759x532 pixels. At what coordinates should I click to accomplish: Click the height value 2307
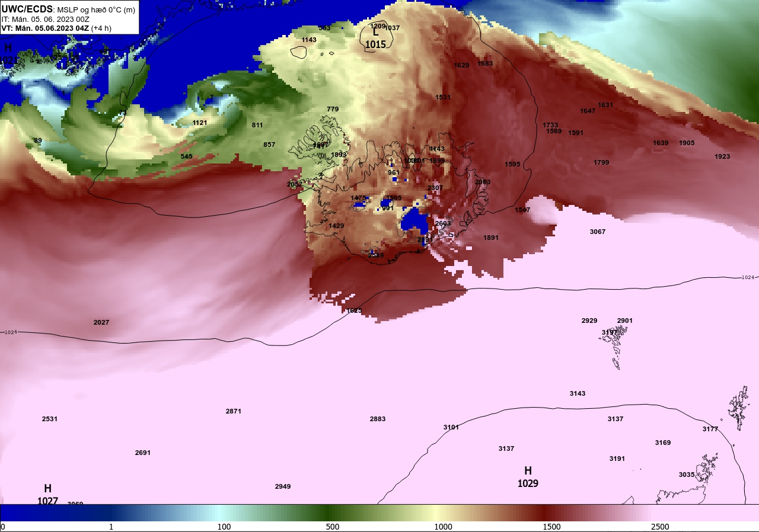coord(435,188)
